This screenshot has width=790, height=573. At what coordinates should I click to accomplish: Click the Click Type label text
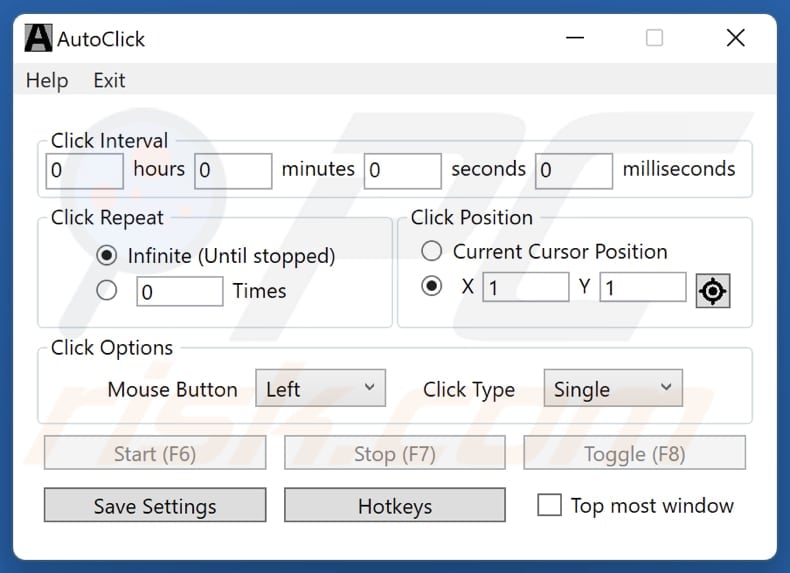tap(469, 390)
